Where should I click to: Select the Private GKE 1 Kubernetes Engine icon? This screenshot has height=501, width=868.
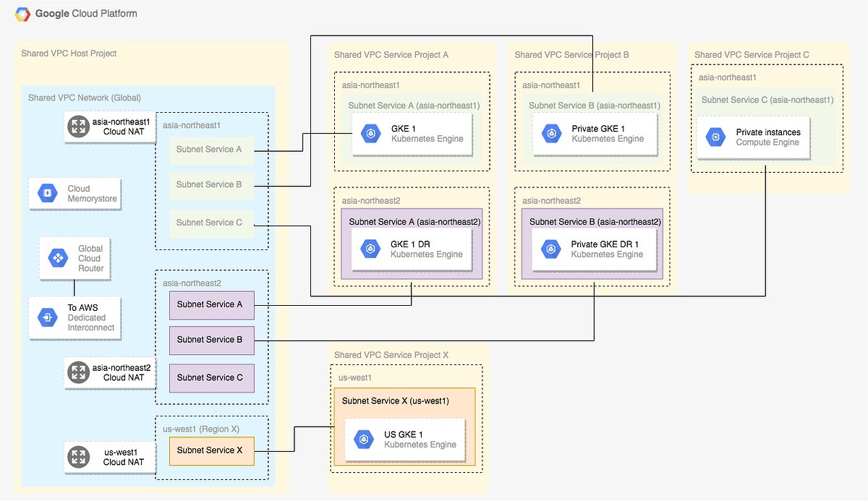[551, 133]
